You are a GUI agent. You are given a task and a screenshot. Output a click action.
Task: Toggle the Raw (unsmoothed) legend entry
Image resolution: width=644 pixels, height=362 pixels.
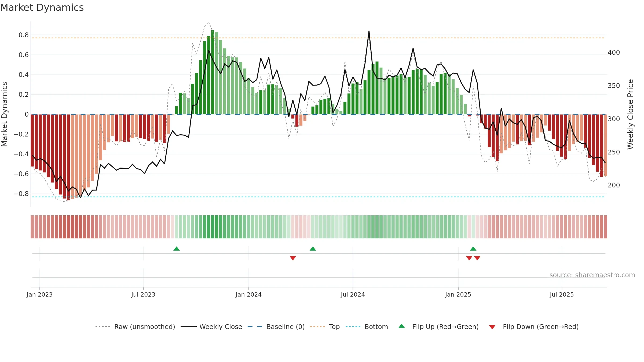pos(135,327)
